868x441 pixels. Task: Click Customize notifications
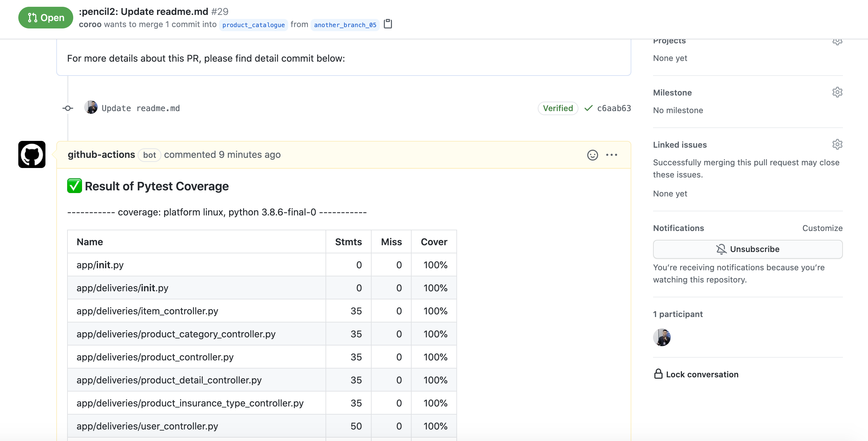coord(823,228)
